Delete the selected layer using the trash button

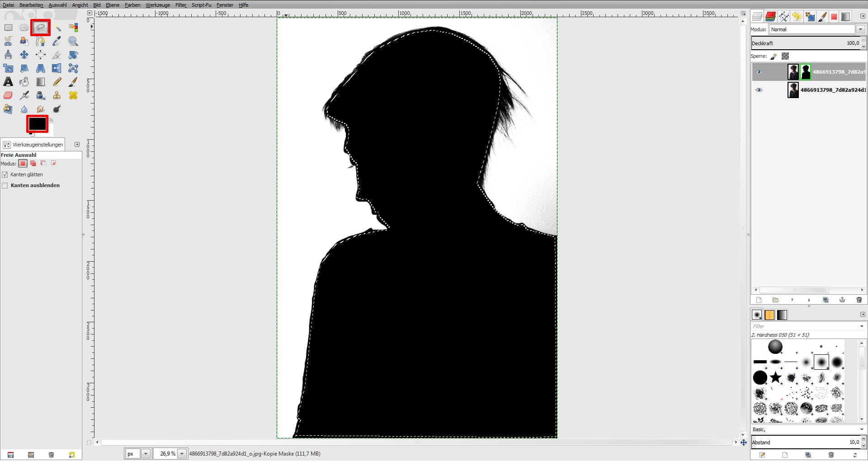tap(859, 300)
